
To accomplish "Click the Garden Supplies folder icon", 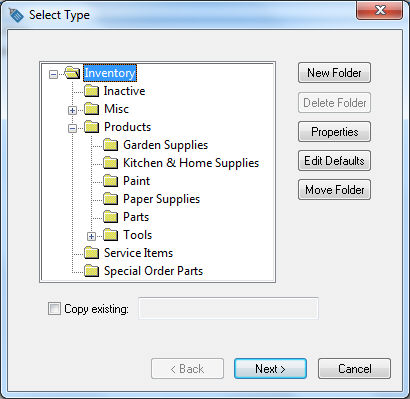I will coord(110,145).
